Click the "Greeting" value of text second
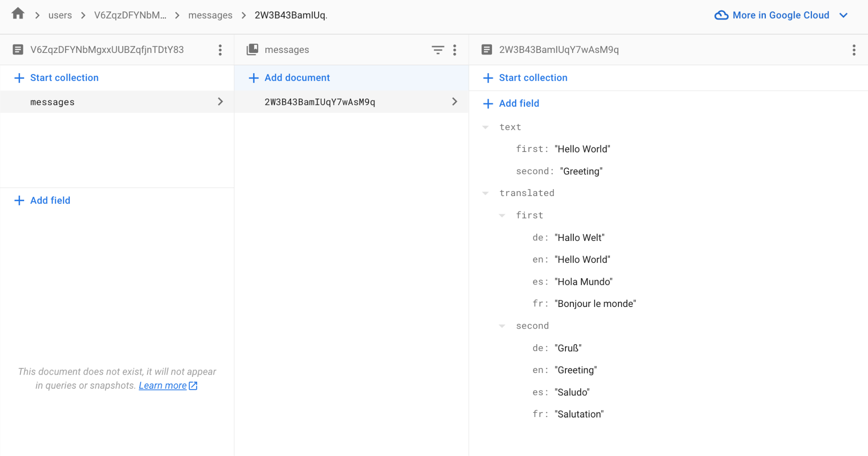The height and width of the screenshot is (456, 868). pyautogui.click(x=581, y=171)
